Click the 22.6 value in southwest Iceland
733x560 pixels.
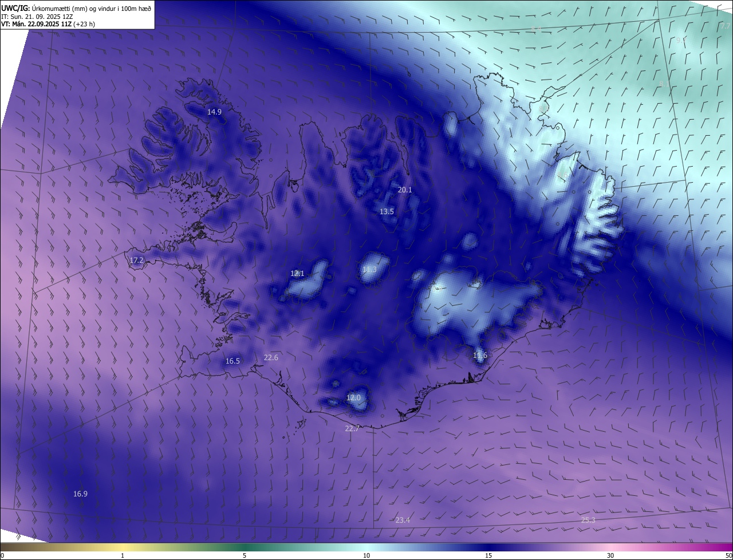(271, 358)
